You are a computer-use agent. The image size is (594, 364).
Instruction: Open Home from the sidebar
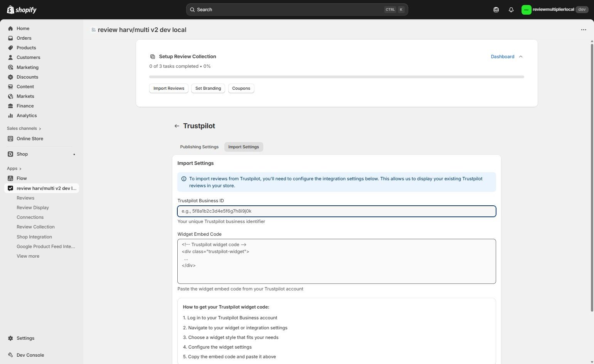[23, 28]
